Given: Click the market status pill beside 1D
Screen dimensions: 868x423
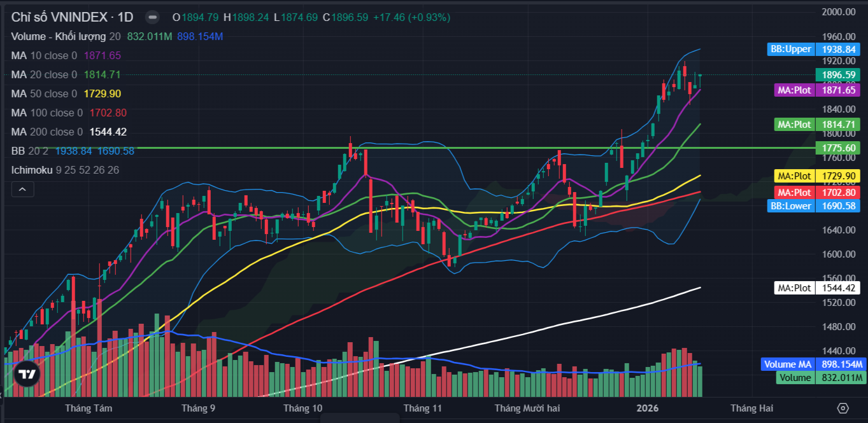Looking at the screenshot, I should click(152, 17).
